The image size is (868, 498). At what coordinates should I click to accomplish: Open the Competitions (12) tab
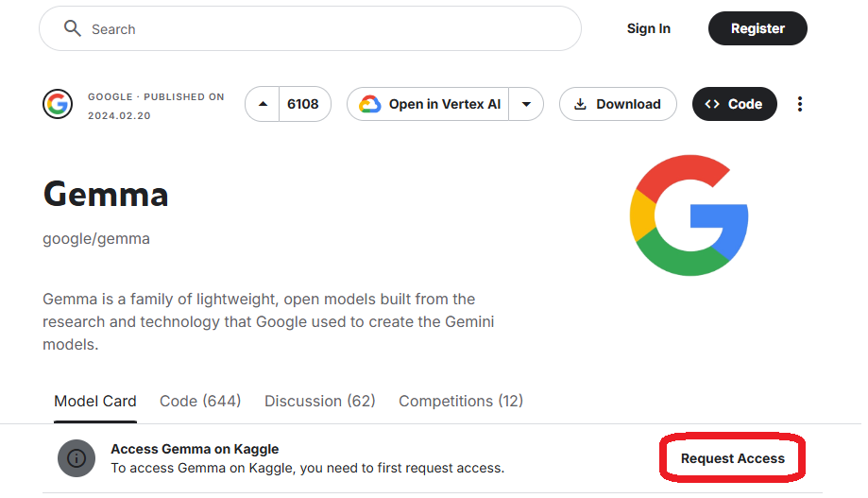(461, 401)
